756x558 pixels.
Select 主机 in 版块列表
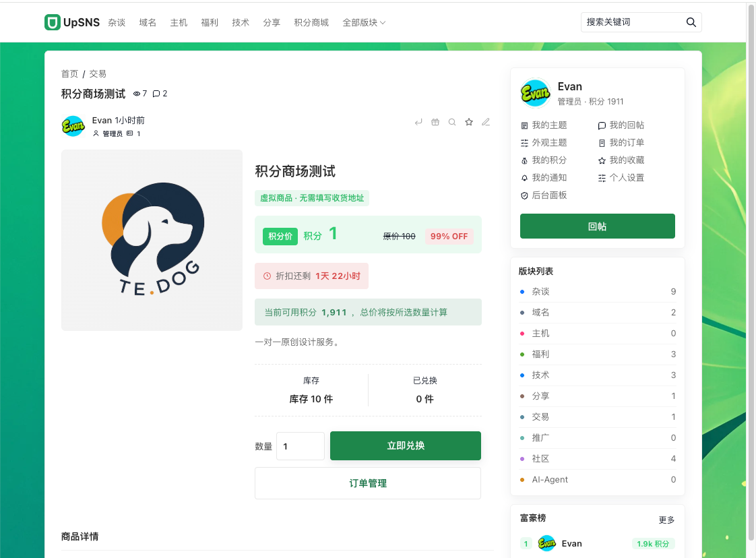click(598, 334)
